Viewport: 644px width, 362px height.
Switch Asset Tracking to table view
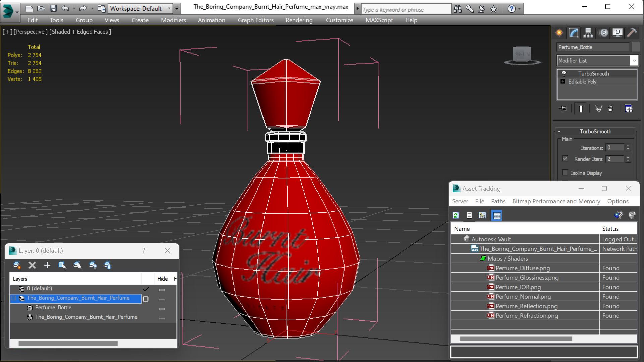point(496,215)
